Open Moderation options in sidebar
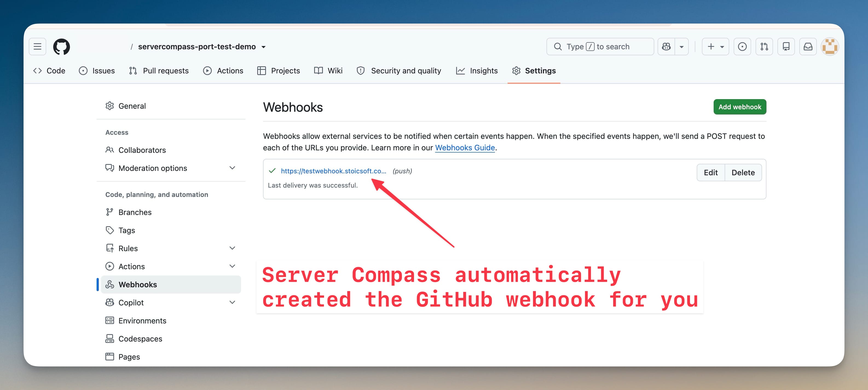868x390 pixels. point(171,168)
